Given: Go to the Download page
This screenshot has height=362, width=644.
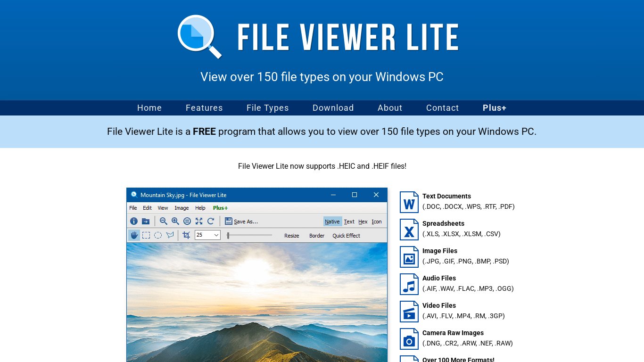Looking at the screenshot, I should [333, 108].
